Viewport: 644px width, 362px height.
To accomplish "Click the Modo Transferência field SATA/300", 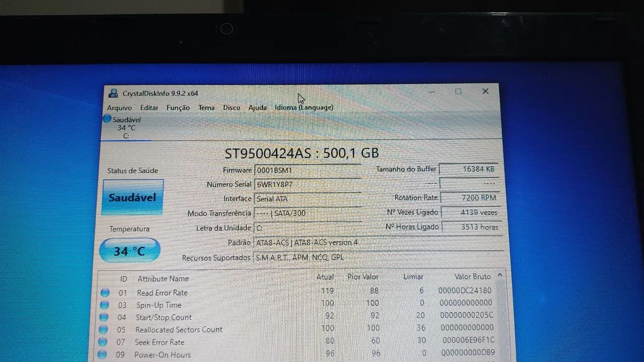I will pos(308,213).
